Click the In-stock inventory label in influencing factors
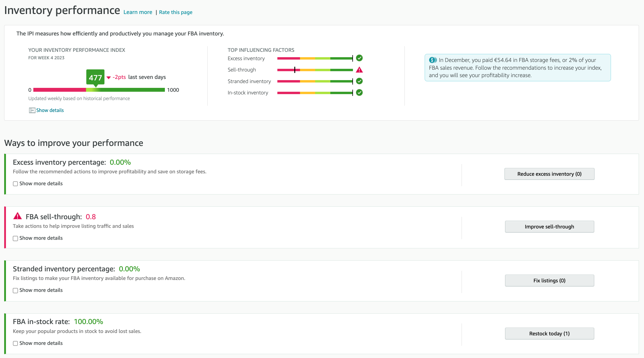Screen dimensions: 644x358 tap(248, 93)
